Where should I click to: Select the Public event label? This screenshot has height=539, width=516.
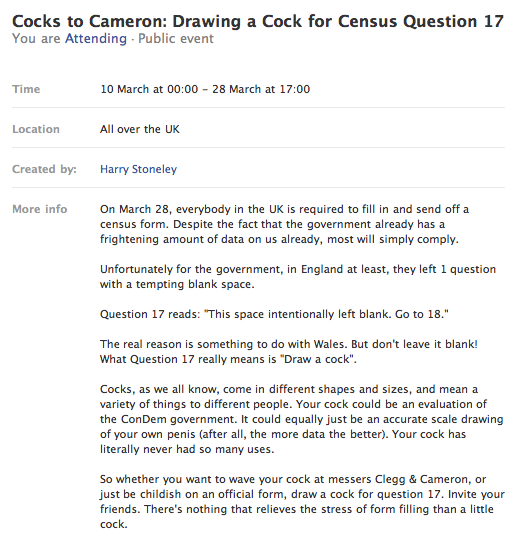[176, 38]
